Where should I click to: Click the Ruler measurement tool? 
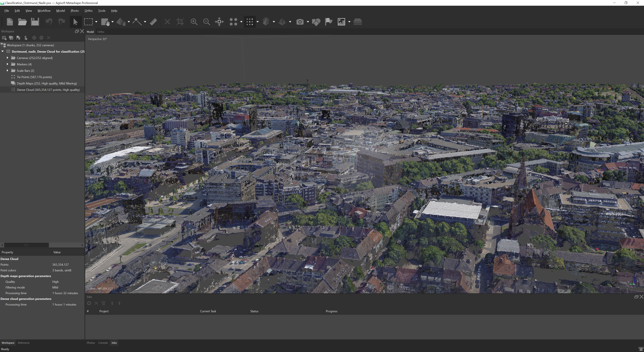coord(153,22)
